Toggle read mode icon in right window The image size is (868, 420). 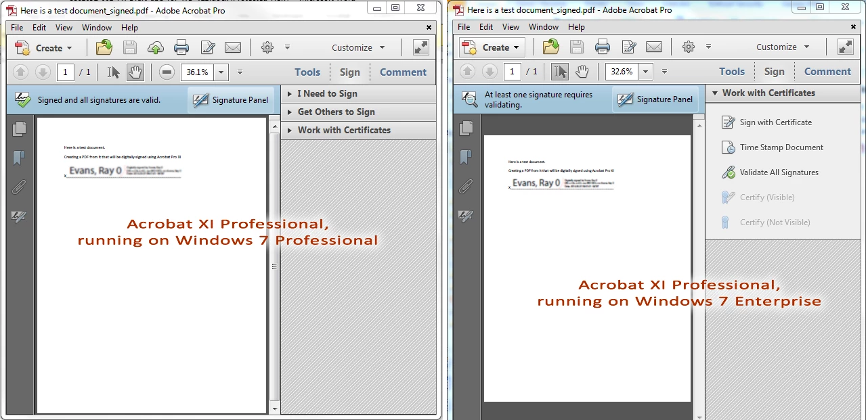point(846,47)
